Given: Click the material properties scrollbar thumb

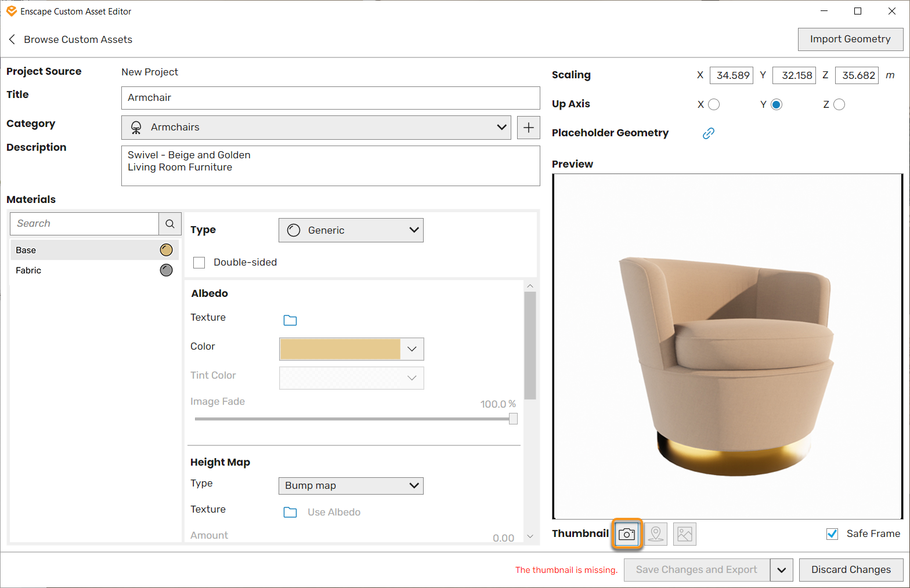Looking at the screenshot, I should point(530,346).
